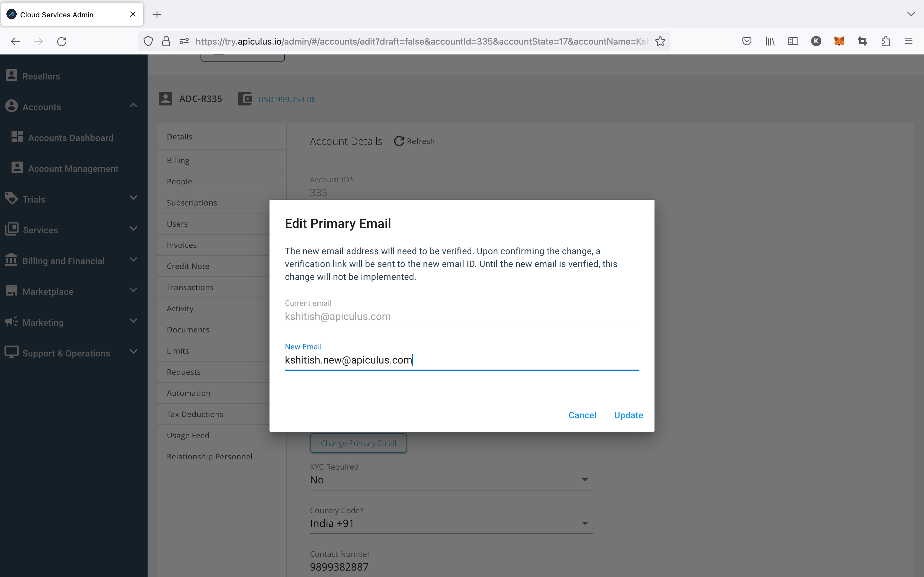Open the Firefox hamburger menu
Screen dimensions: 924x577
tap(908, 41)
